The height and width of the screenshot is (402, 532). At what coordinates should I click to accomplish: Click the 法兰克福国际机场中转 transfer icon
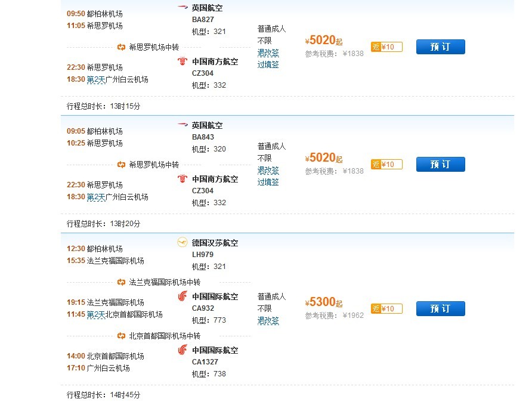coord(121,282)
